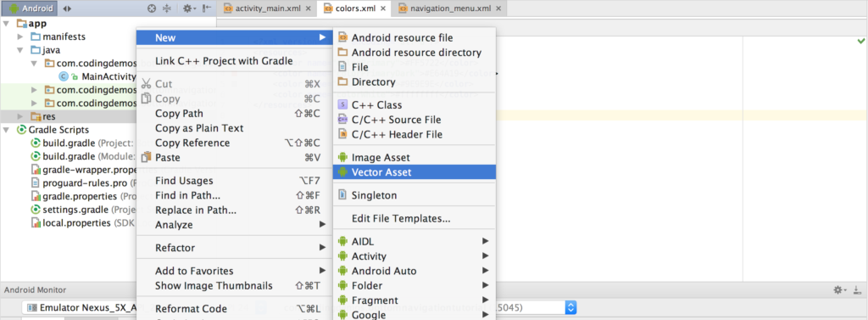Close the navigation_menu.xml tab
Viewport: 868px width, 320px height.
498,8
